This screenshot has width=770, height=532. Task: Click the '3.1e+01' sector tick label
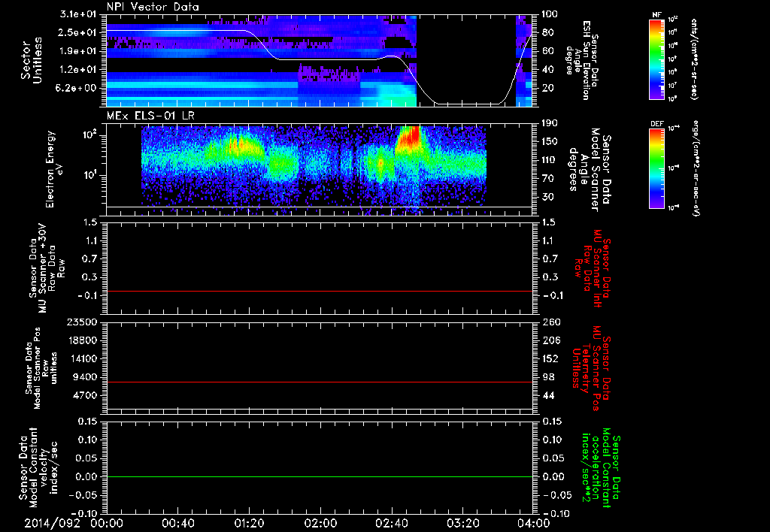pyautogui.click(x=77, y=14)
